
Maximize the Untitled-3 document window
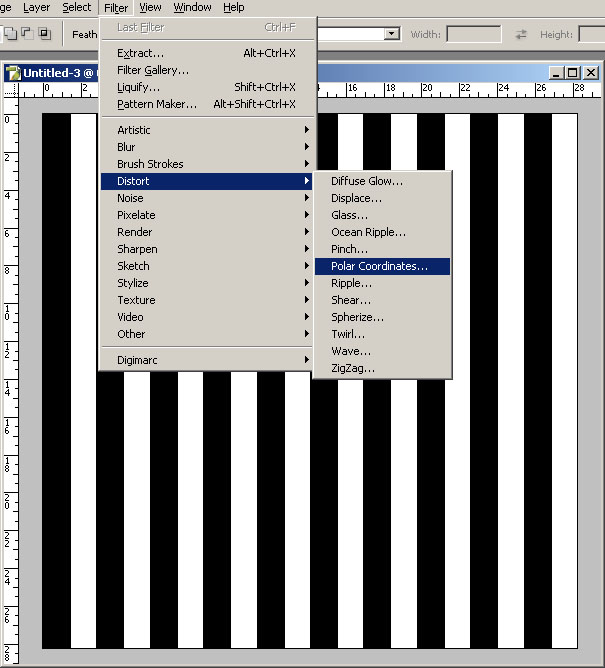(572, 73)
